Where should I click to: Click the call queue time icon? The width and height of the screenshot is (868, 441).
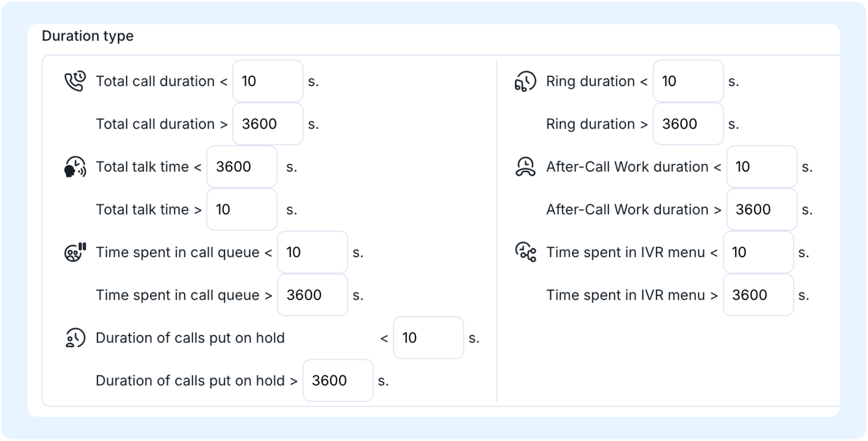pyautogui.click(x=75, y=252)
